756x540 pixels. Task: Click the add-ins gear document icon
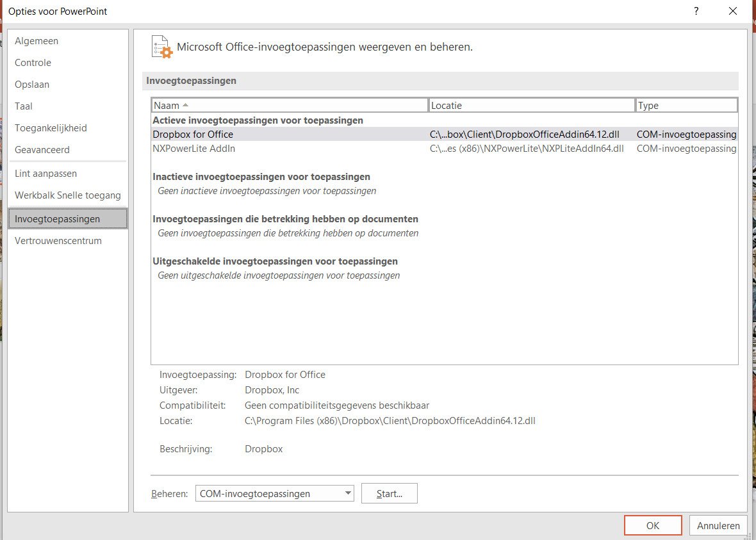click(162, 47)
